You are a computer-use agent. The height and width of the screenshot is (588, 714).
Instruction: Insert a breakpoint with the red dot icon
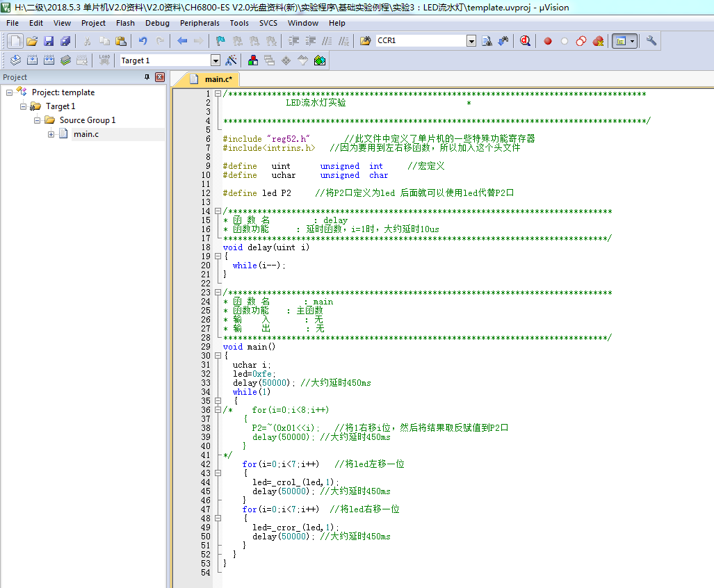click(548, 41)
